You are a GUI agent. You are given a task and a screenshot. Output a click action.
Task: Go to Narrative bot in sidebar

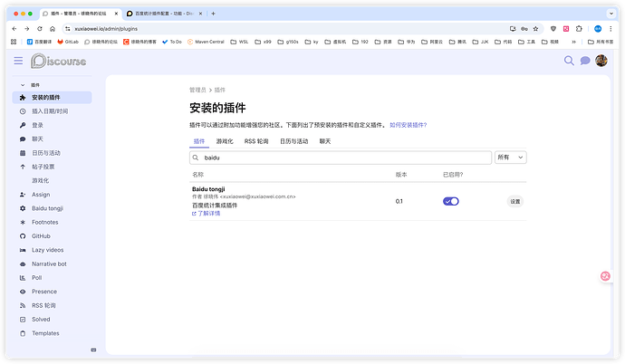[x=49, y=263]
